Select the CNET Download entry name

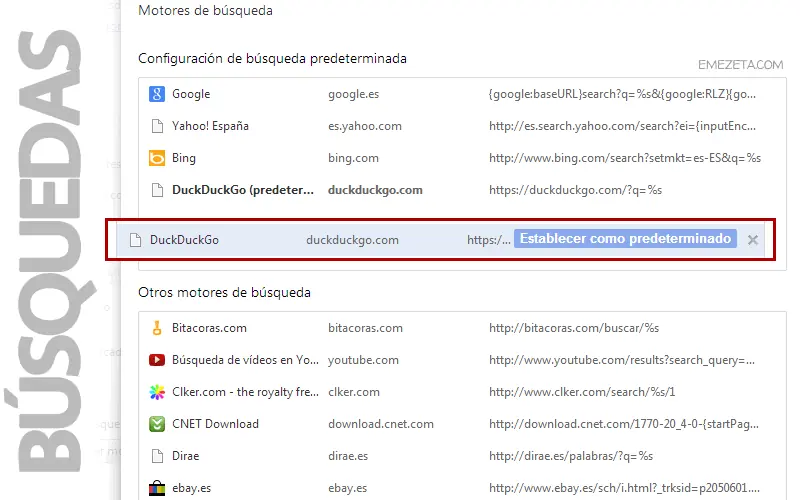pyautogui.click(x=215, y=424)
